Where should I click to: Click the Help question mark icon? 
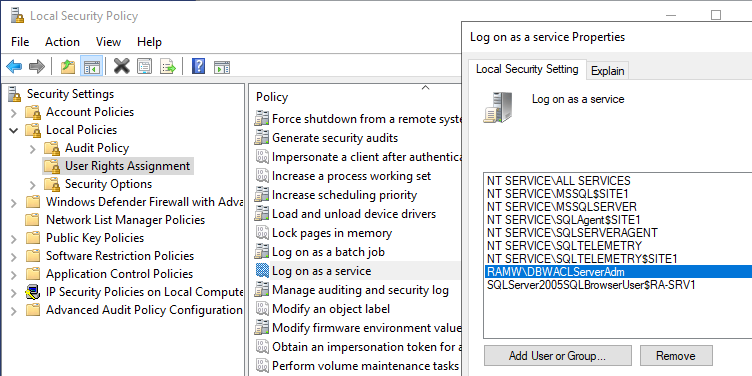click(x=199, y=66)
